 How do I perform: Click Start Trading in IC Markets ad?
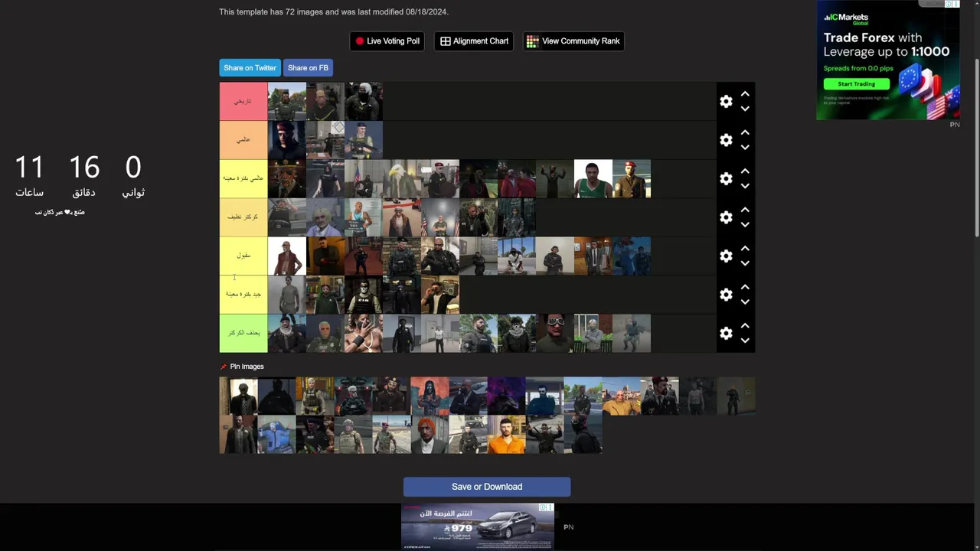click(x=856, y=84)
